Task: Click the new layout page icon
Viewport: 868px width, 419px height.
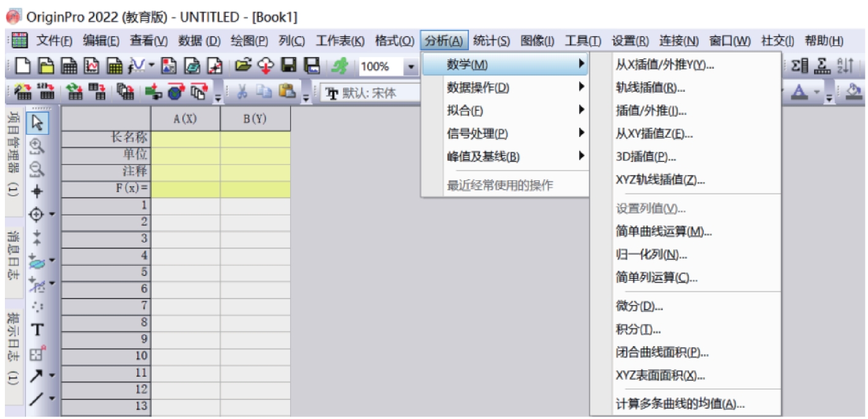Action: pos(170,65)
